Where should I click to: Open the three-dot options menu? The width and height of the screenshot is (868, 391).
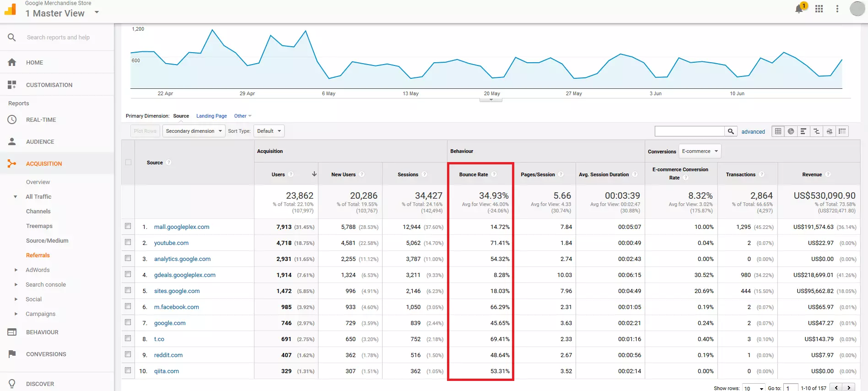(837, 9)
